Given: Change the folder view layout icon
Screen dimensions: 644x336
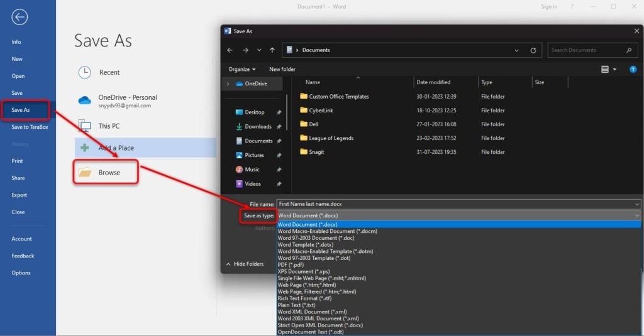Looking at the screenshot, I should (605, 69).
